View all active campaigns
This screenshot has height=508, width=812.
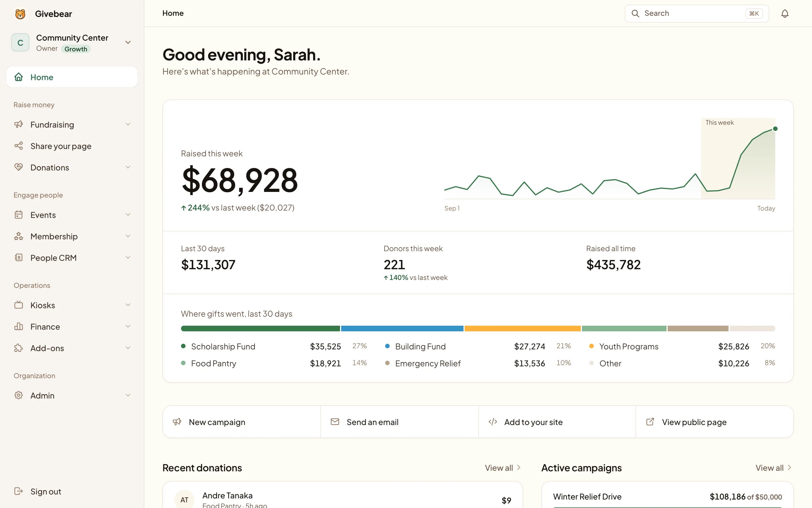point(773,468)
